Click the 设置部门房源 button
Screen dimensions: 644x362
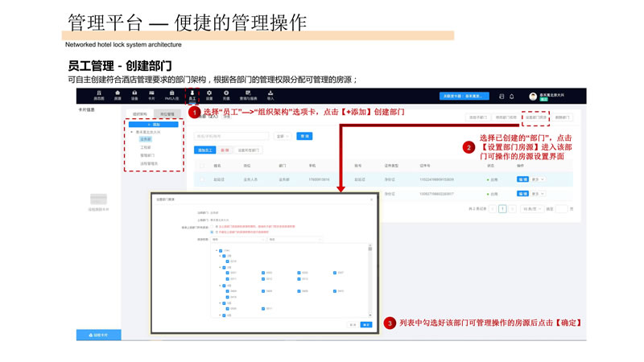point(536,117)
